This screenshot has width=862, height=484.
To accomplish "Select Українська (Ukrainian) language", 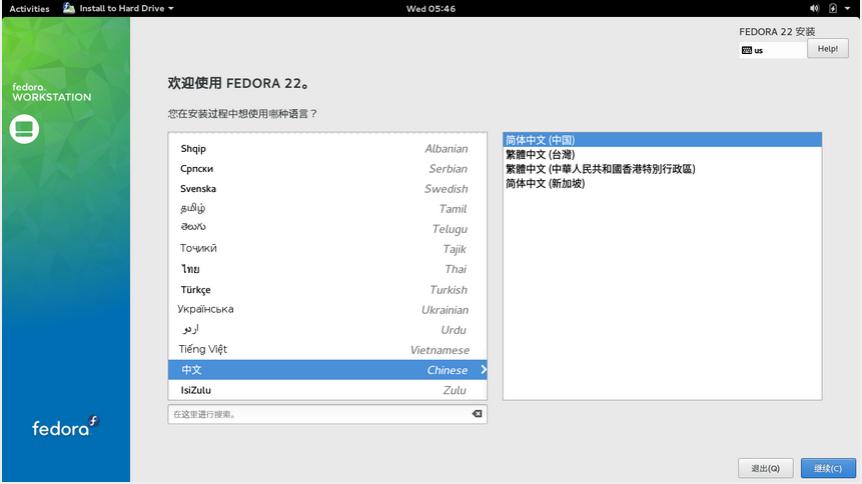I will tap(328, 310).
